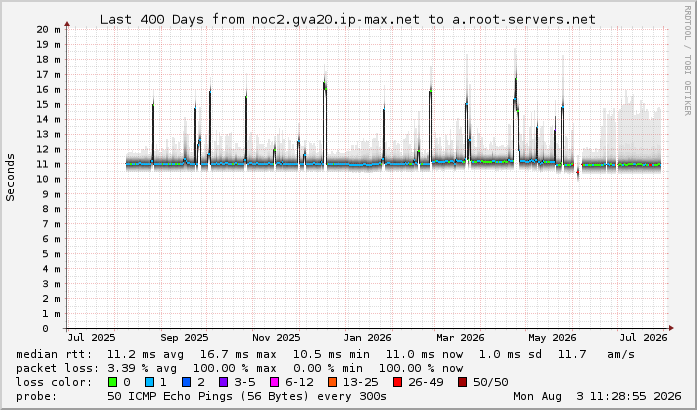Click the '0' y-axis tick label
Image resolution: width=697 pixels, height=410 pixels.
pyautogui.click(x=45, y=329)
